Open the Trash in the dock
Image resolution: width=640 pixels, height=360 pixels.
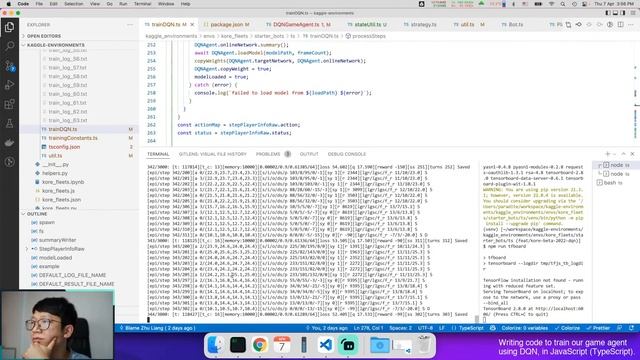(x=424, y=345)
